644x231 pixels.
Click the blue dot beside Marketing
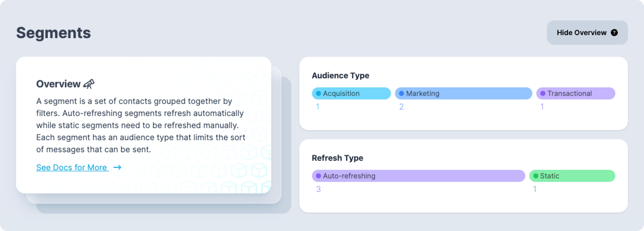pos(401,93)
